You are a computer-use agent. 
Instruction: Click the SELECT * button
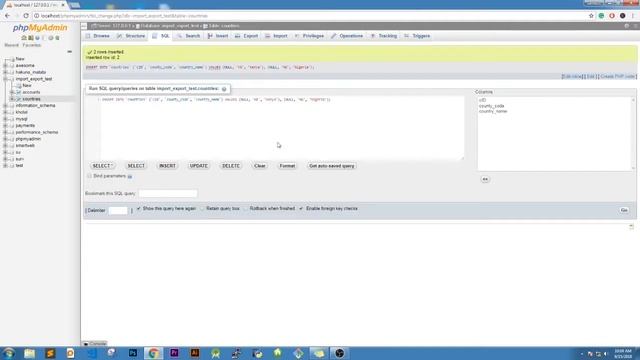coord(102,166)
